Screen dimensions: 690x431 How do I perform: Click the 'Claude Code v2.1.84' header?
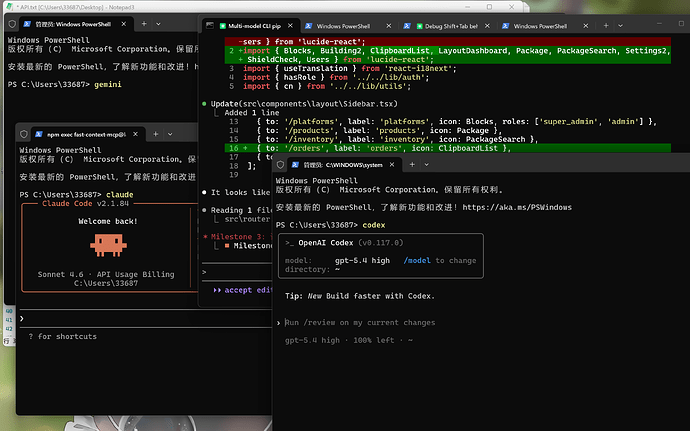(85, 203)
